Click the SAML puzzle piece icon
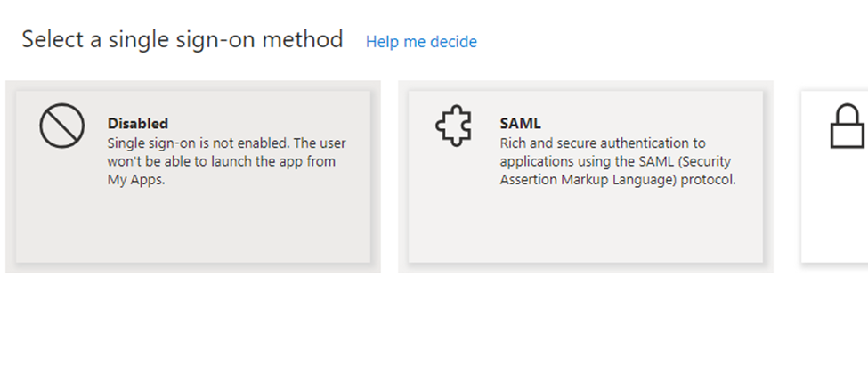Viewport: 868px width, 375px height. [x=454, y=126]
